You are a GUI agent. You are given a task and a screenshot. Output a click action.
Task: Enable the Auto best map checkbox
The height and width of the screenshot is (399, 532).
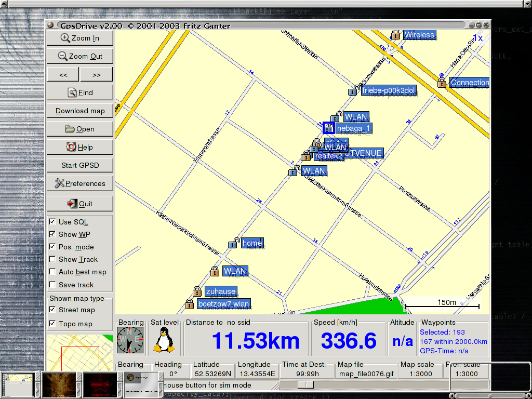point(52,272)
